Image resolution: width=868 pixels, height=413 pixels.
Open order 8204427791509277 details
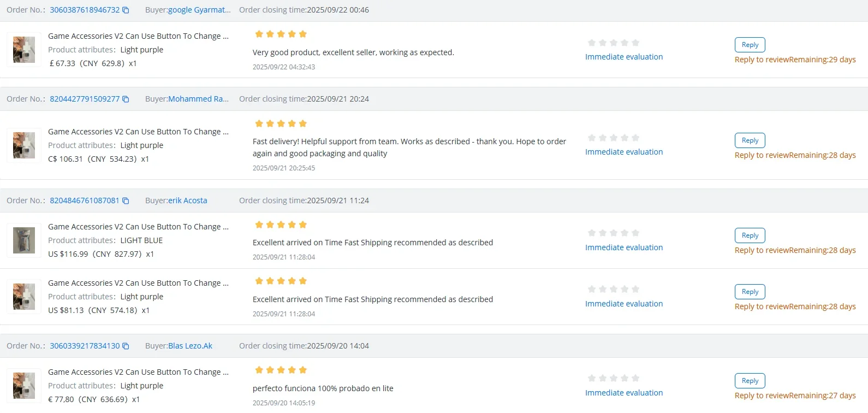(85, 99)
